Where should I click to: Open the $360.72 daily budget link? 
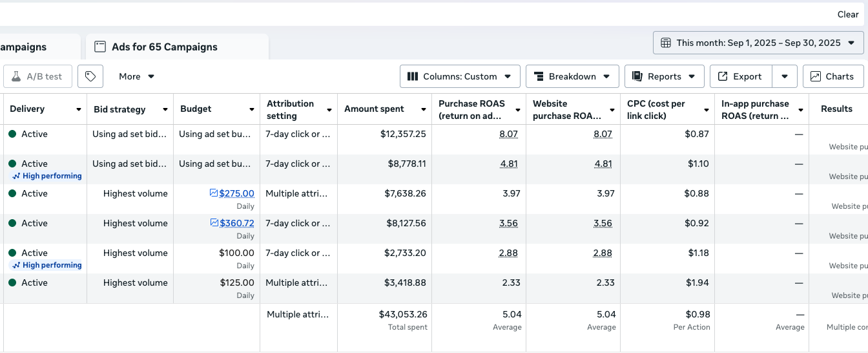coord(236,223)
